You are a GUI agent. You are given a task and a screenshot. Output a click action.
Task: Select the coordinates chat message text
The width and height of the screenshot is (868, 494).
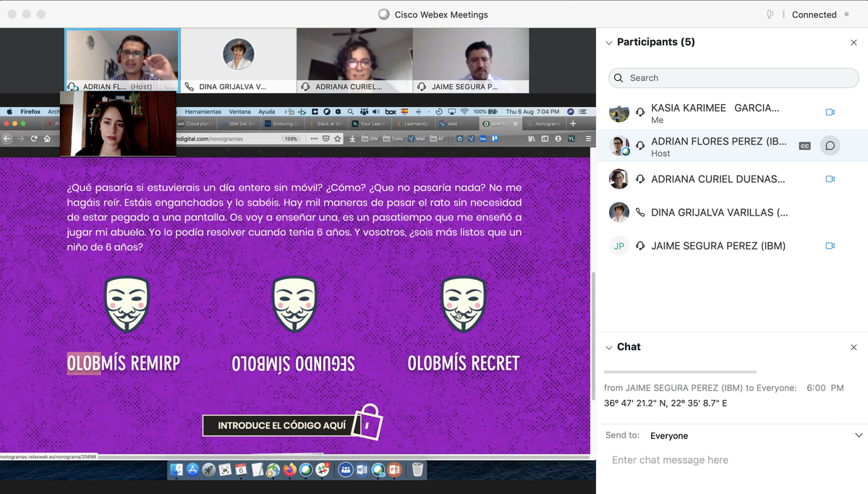click(665, 404)
